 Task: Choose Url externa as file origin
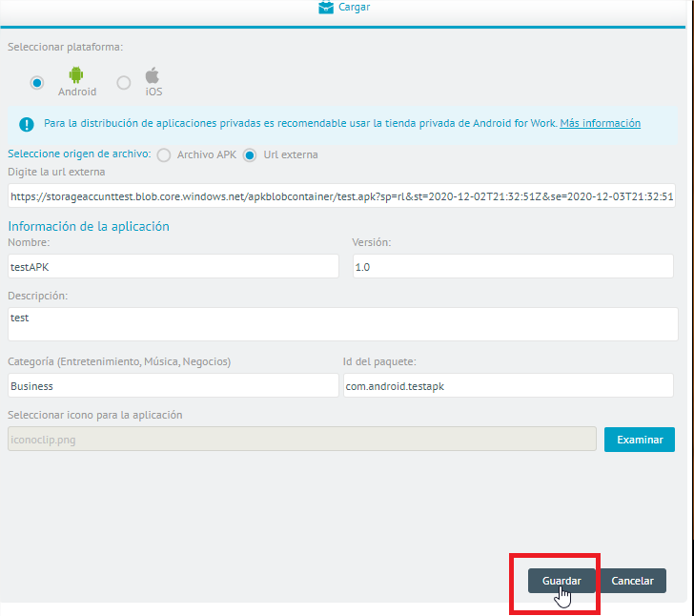tap(250, 155)
